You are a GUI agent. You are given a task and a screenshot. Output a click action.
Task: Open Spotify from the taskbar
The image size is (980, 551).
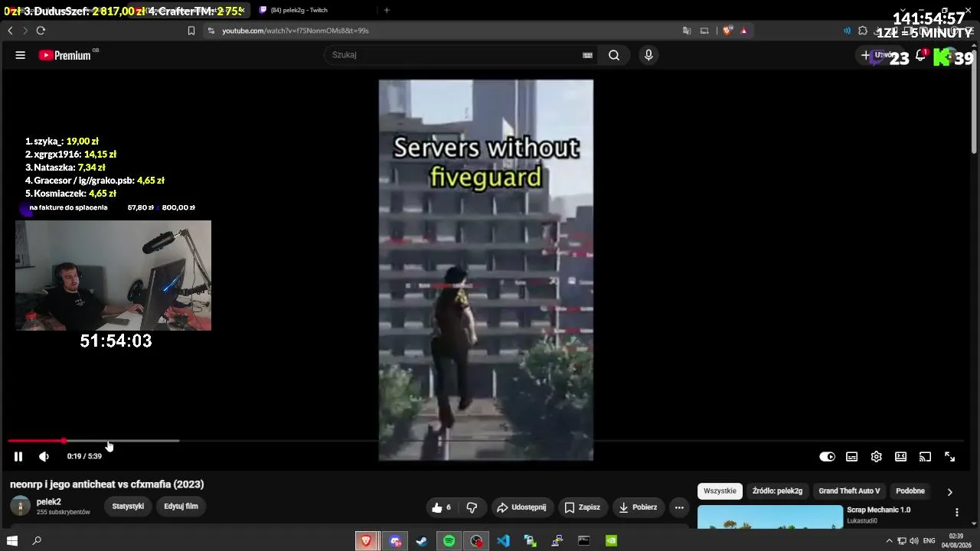449,541
